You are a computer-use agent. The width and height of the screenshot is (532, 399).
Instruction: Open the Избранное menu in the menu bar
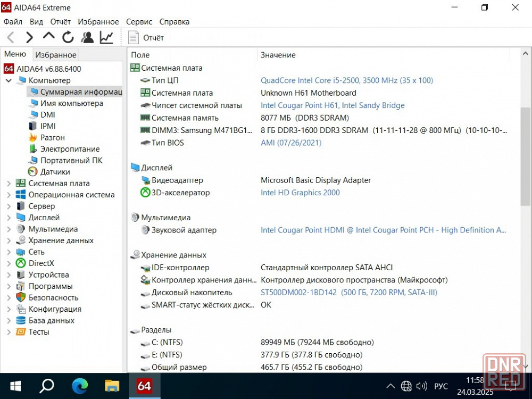pyautogui.click(x=98, y=22)
